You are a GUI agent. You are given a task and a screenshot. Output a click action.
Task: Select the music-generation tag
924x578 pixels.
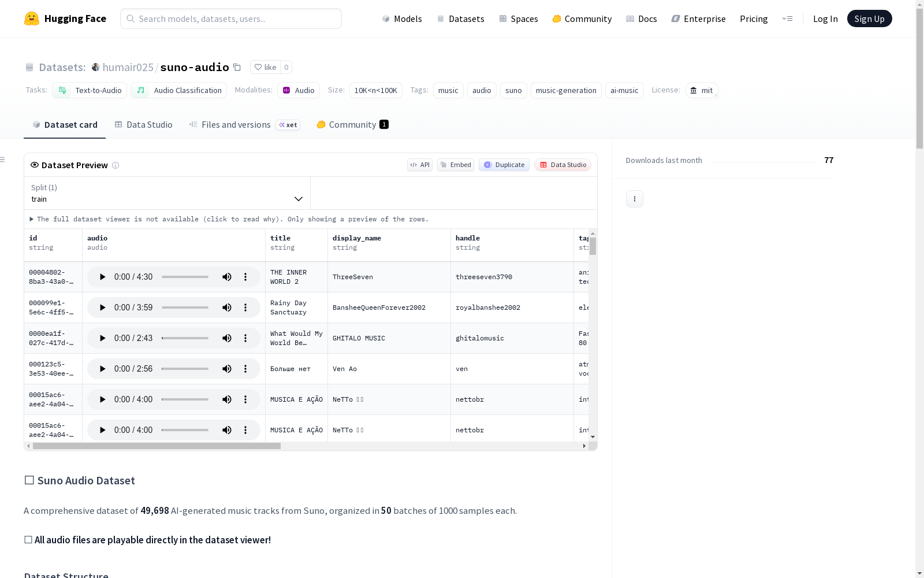[x=566, y=90]
